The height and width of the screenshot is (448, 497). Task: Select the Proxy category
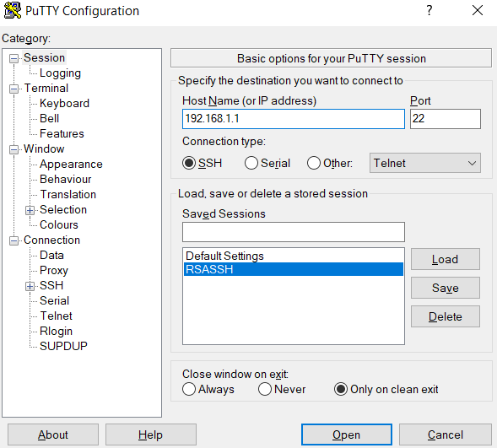click(x=53, y=271)
